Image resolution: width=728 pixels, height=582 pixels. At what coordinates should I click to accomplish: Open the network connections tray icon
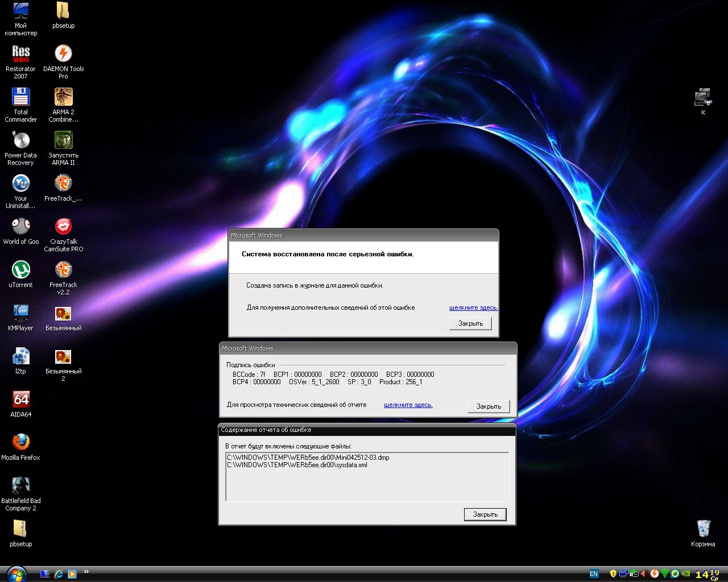coord(623,573)
